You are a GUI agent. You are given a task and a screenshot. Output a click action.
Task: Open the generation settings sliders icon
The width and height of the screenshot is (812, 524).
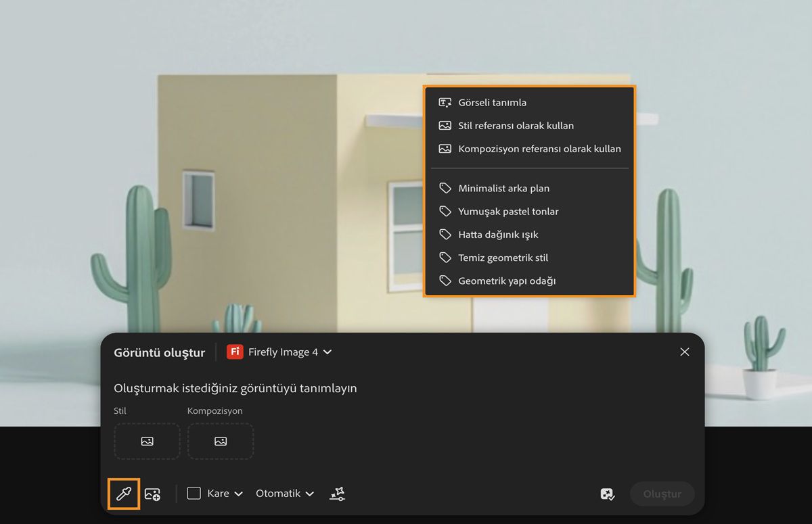coord(337,494)
